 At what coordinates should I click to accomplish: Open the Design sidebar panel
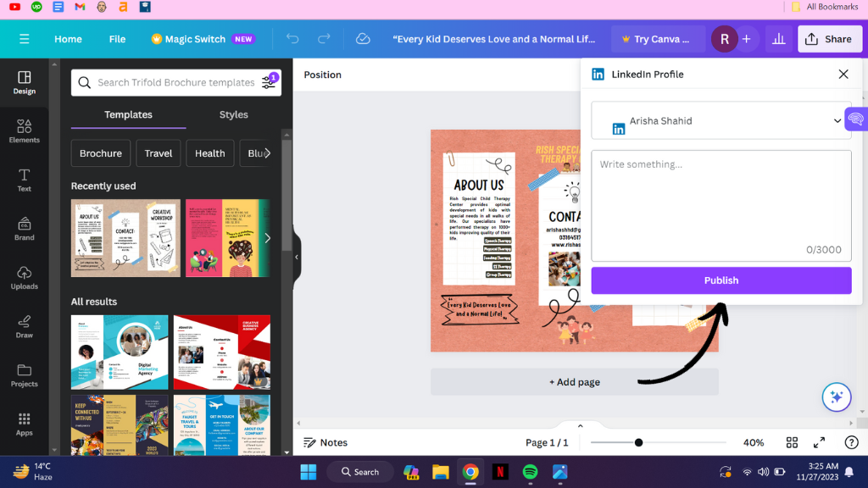pos(24,83)
